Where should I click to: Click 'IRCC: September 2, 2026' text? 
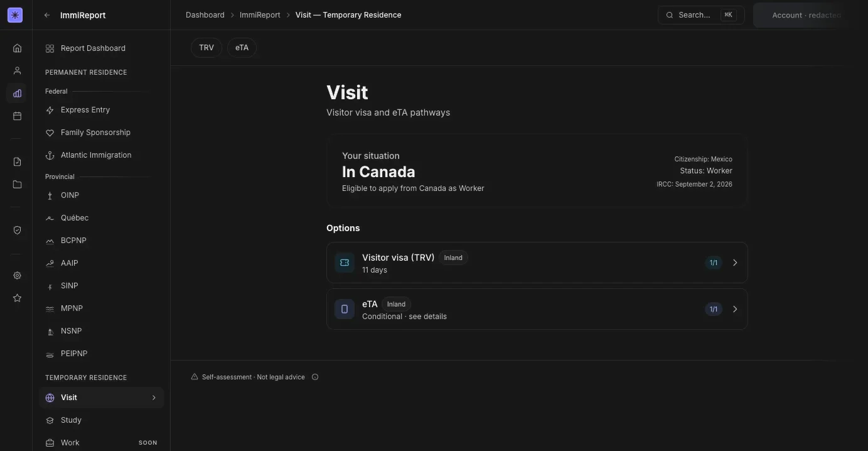point(694,184)
